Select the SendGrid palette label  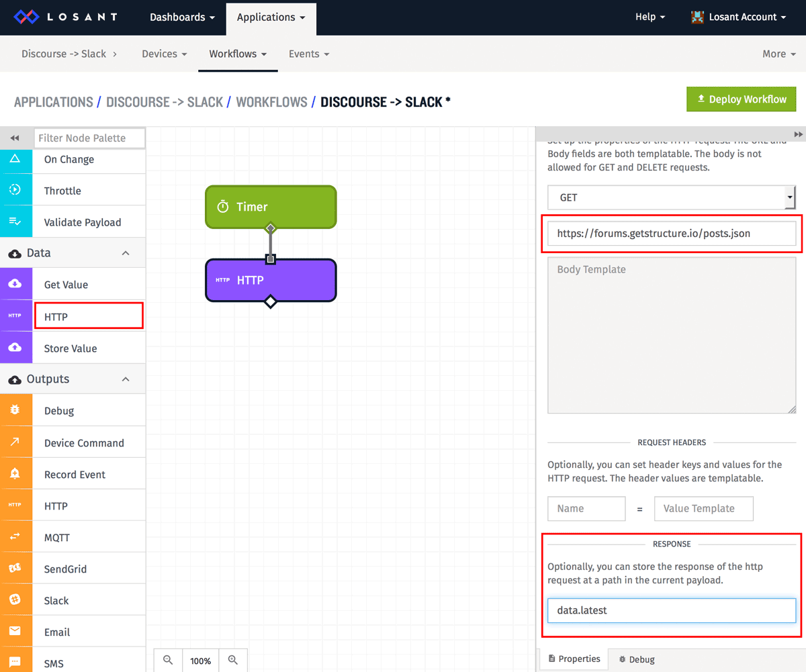click(65, 569)
